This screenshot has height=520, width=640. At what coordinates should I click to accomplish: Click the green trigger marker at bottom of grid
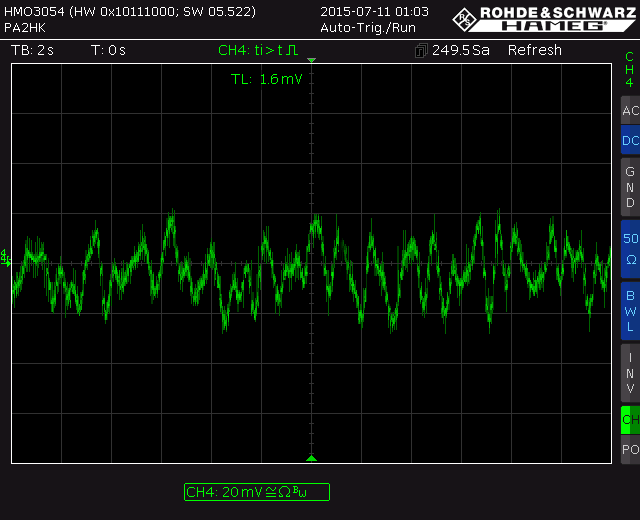311,458
